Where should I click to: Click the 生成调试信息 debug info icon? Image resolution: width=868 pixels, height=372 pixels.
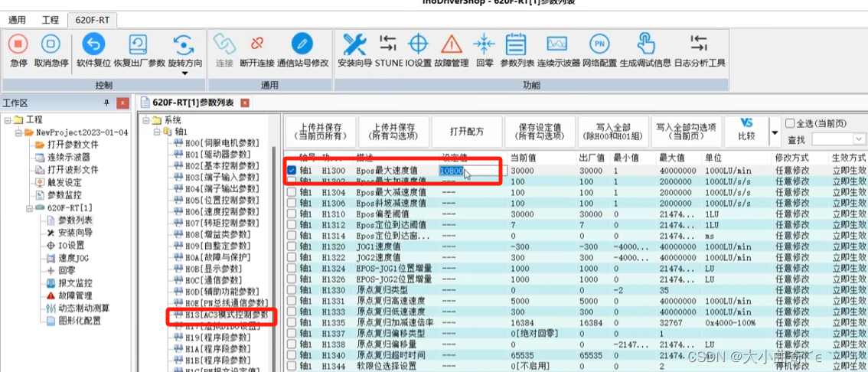[x=645, y=44]
